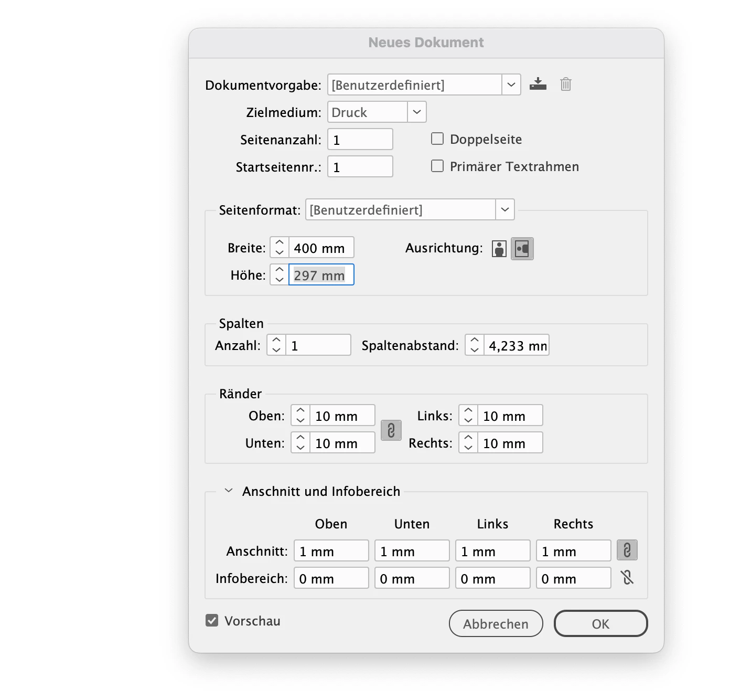Click the Seitenanzahl input field

click(360, 139)
